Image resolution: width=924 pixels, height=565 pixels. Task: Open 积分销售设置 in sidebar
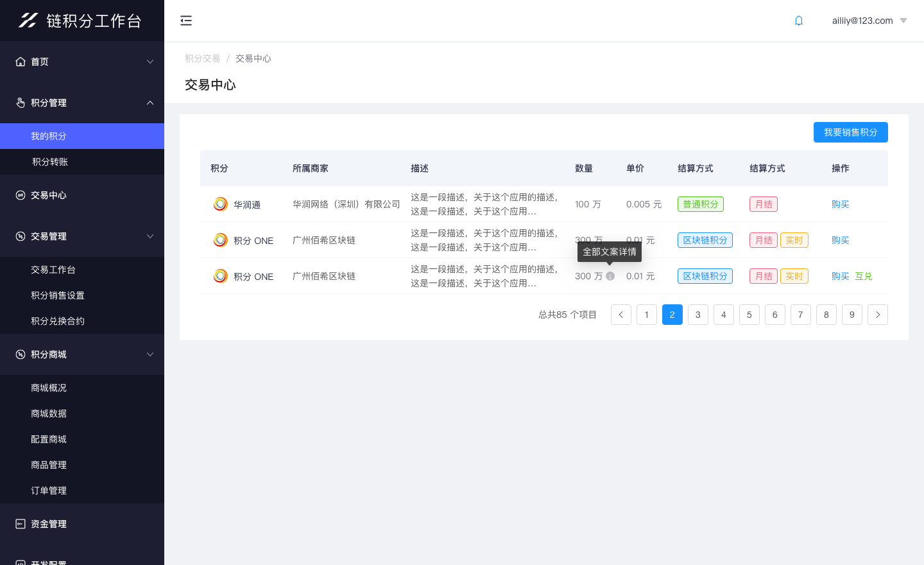click(82, 295)
